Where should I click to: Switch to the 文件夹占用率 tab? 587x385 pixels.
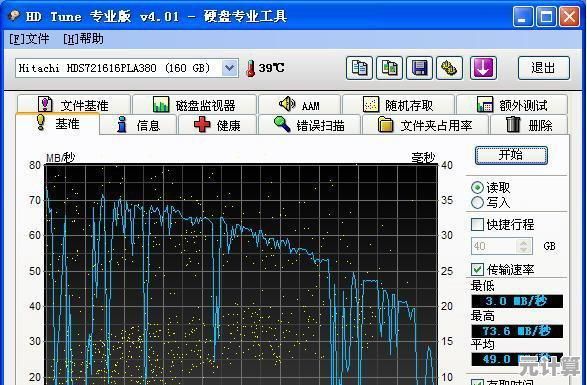(x=425, y=125)
